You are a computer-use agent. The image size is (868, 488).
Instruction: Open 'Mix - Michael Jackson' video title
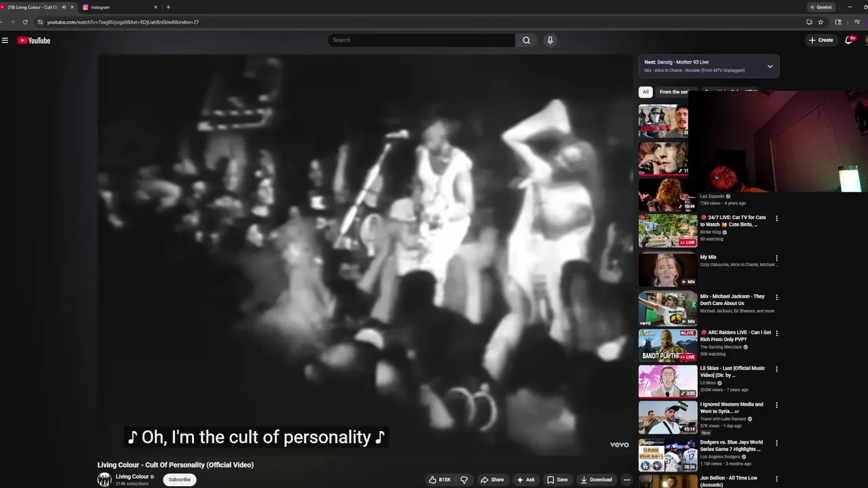coord(732,300)
